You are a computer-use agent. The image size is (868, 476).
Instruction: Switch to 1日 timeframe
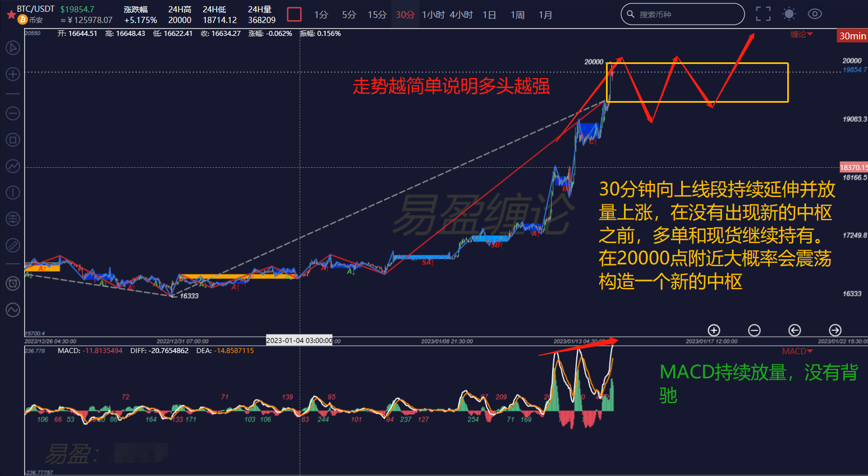pyautogui.click(x=489, y=15)
